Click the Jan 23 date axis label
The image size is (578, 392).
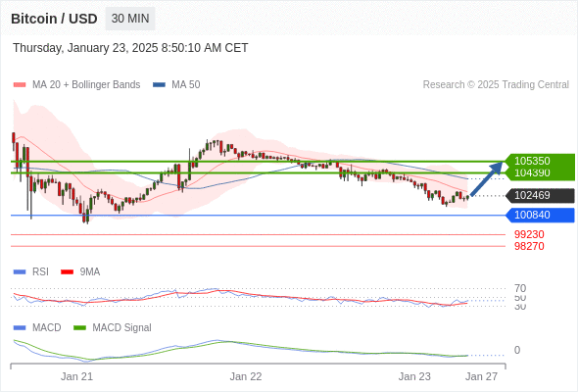(x=414, y=376)
